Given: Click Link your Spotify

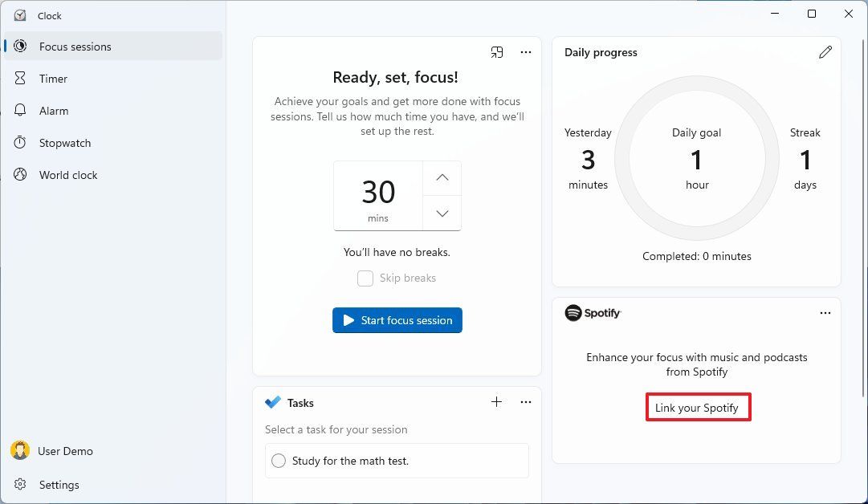Looking at the screenshot, I should pos(697,408).
